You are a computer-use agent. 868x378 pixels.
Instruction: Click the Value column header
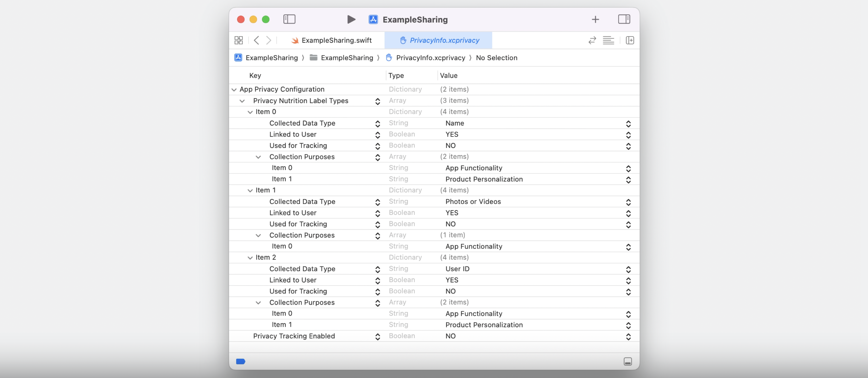click(448, 76)
